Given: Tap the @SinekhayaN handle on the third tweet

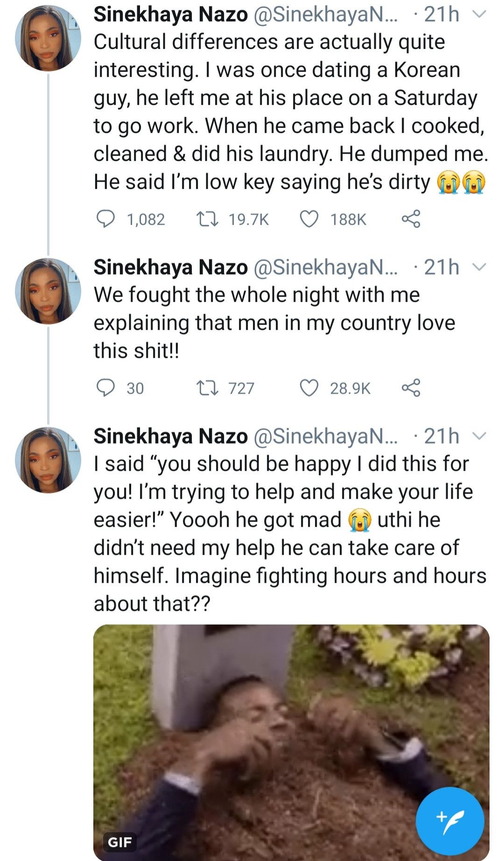Looking at the screenshot, I should [x=325, y=436].
